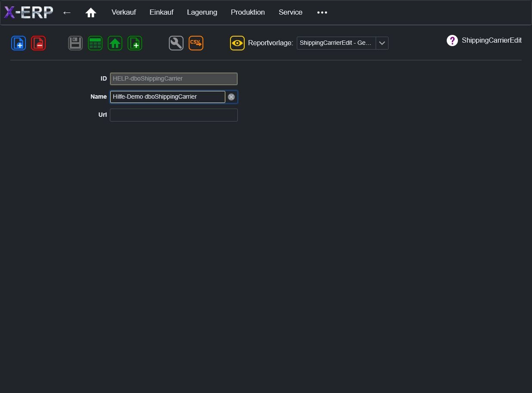Save the record with floppy disk icon

(x=75, y=43)
